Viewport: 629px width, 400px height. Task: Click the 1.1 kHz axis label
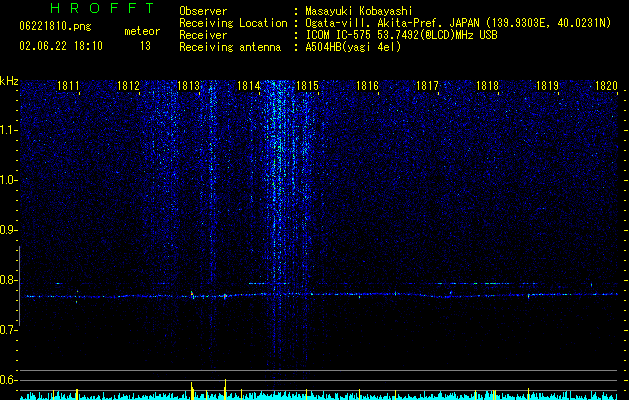point(8,130)
